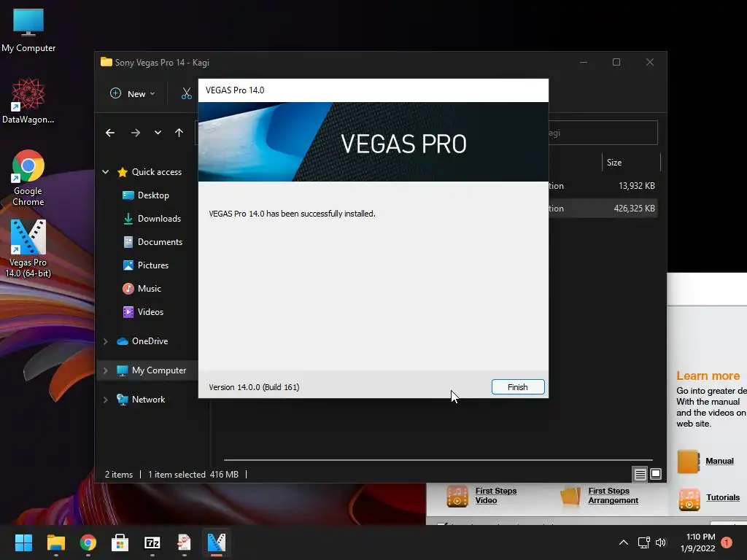
Task: Click the New button in File Explorer
Action: point(133,94)
